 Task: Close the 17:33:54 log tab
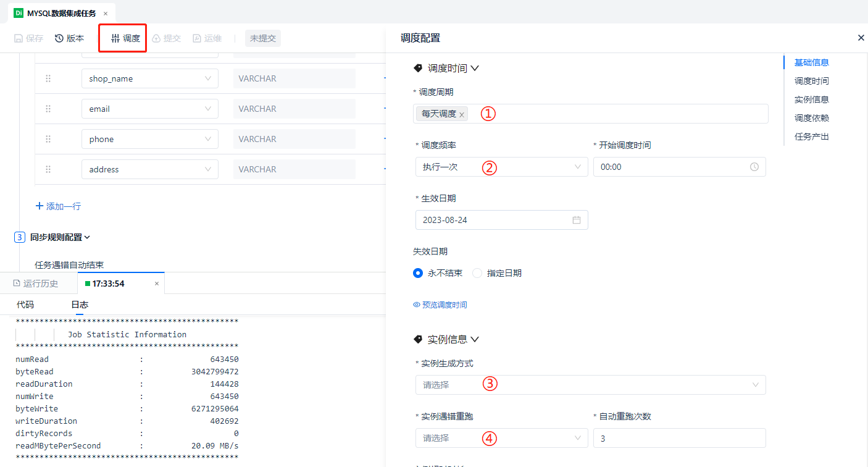[157, 284]
